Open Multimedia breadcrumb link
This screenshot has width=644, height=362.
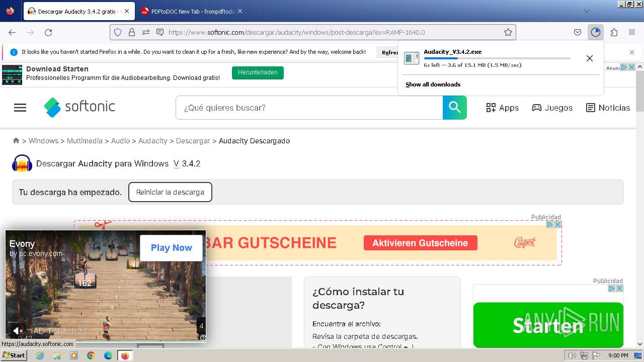coord(85,141)
